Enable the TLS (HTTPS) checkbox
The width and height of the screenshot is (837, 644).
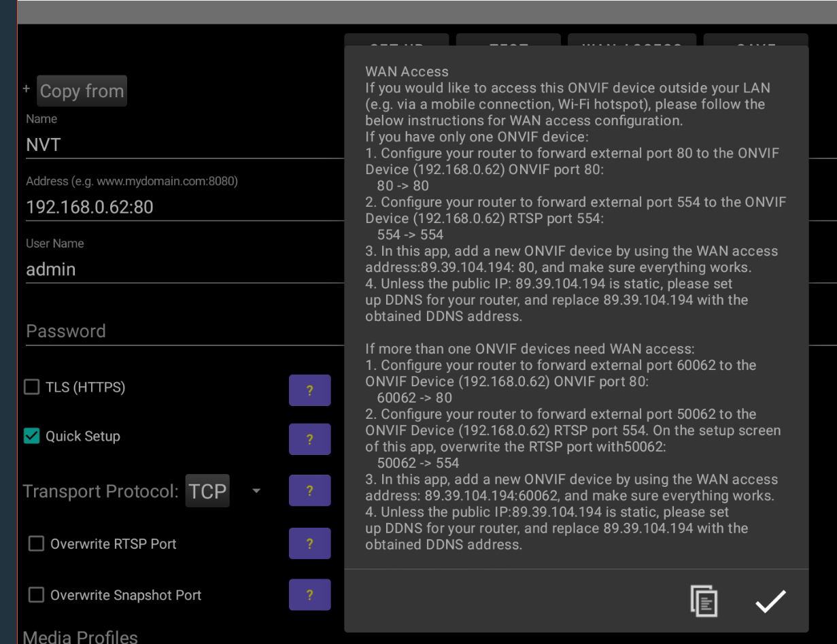32,388
